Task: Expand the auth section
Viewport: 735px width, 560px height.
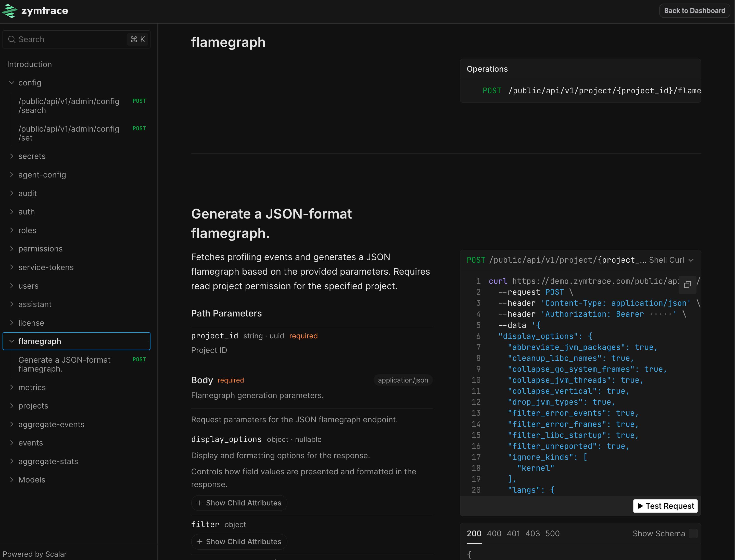Action: (x=12, y=212)
